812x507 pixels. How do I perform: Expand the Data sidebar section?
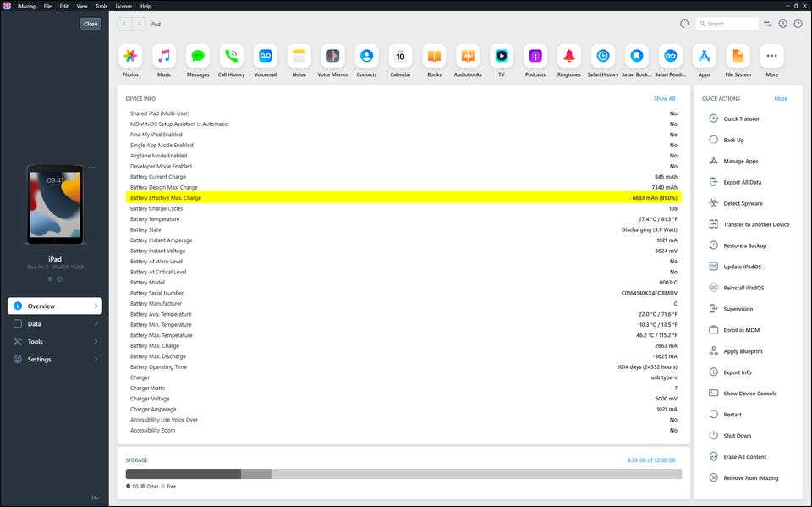pos(55,324)
